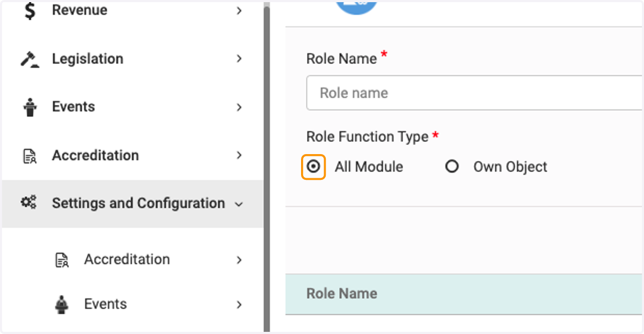Click the Legislation gavel icon
This screenshot has height=334, width=644.
coord(30,59)
